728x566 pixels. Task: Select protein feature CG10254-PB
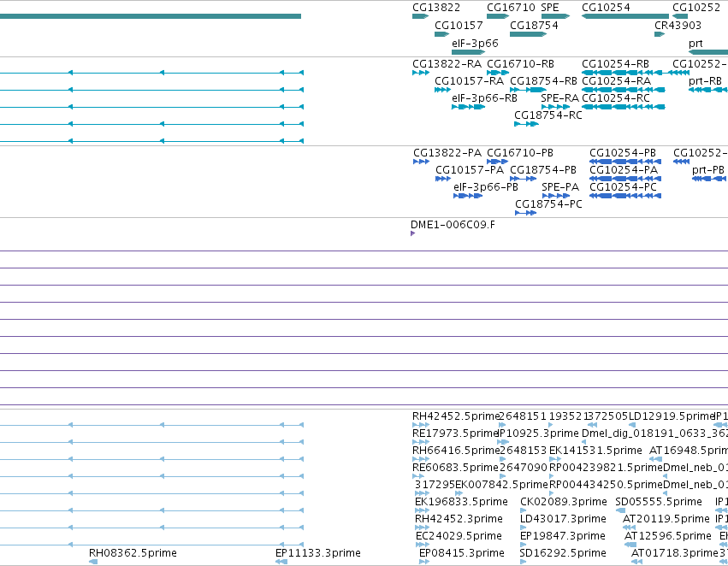[625, 162]
